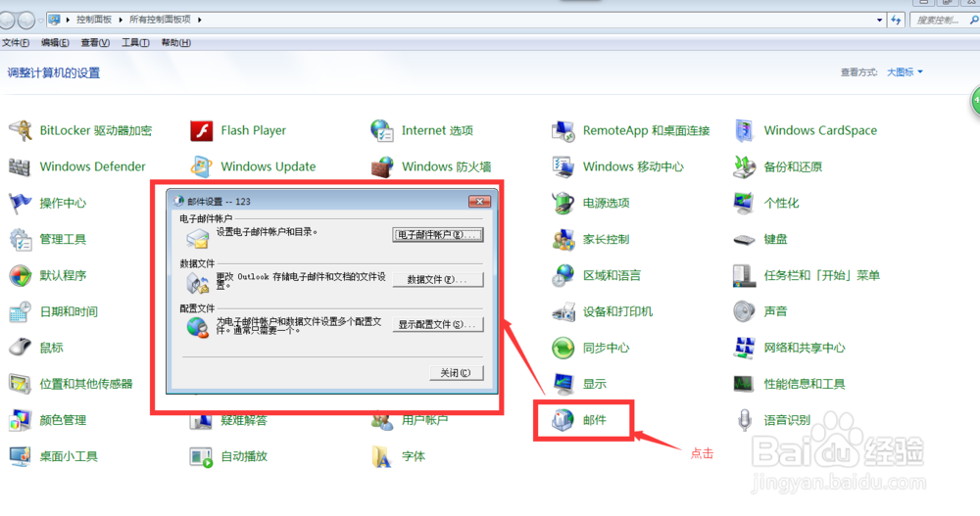Open 颜色管理 icon

coord(20,420)
